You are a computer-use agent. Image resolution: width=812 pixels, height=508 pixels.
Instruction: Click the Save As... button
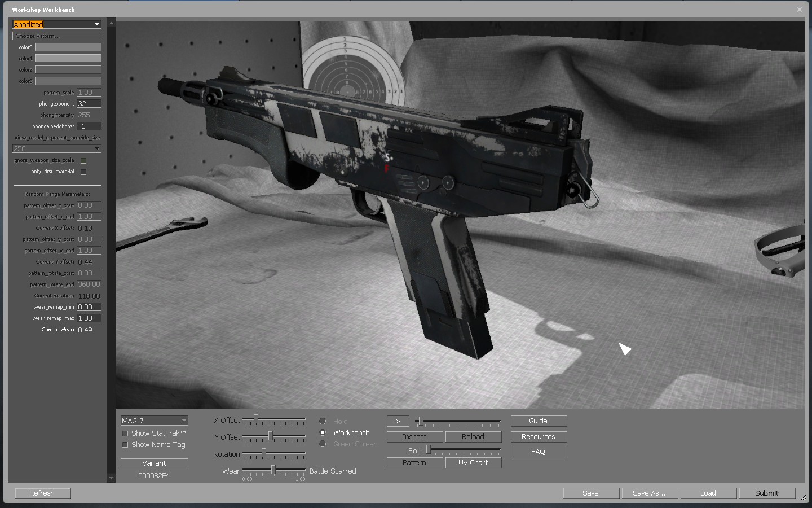pyautogui.click(x=650, y=493)
